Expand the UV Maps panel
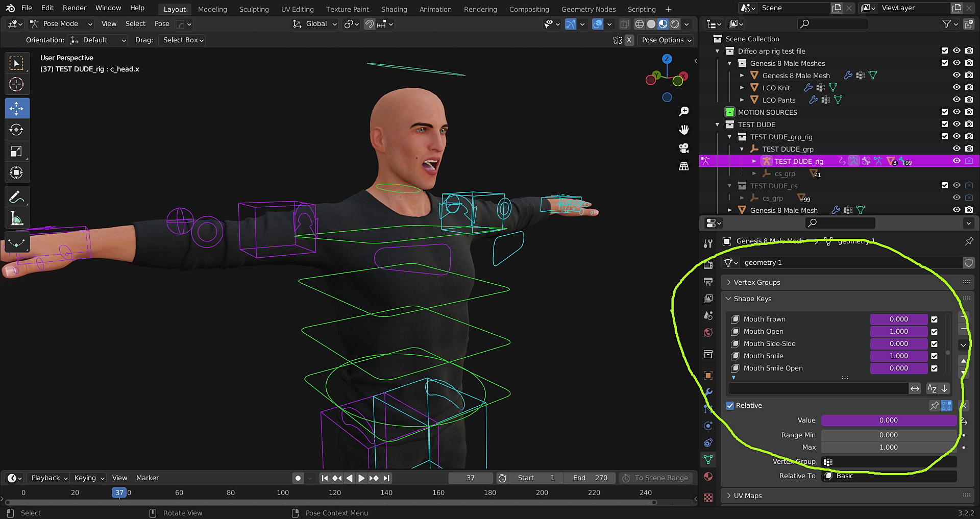Viewport: 980px width, 519px height. 747,496
